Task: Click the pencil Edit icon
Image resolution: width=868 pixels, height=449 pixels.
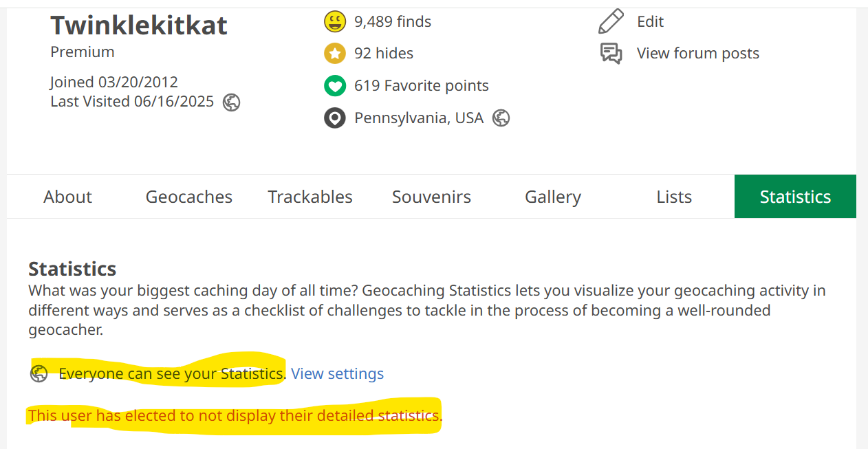Action: tap(611, 21)
